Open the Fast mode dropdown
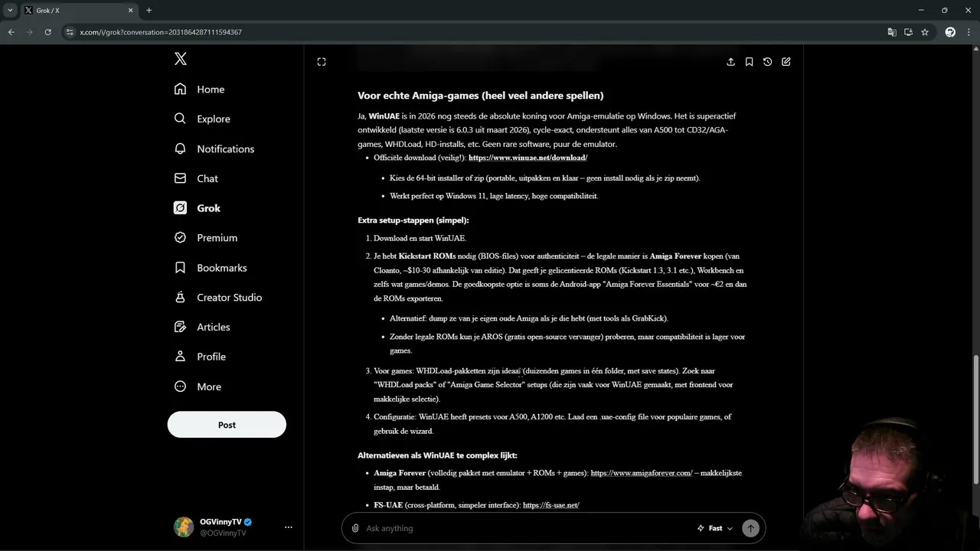 (715, 528)
